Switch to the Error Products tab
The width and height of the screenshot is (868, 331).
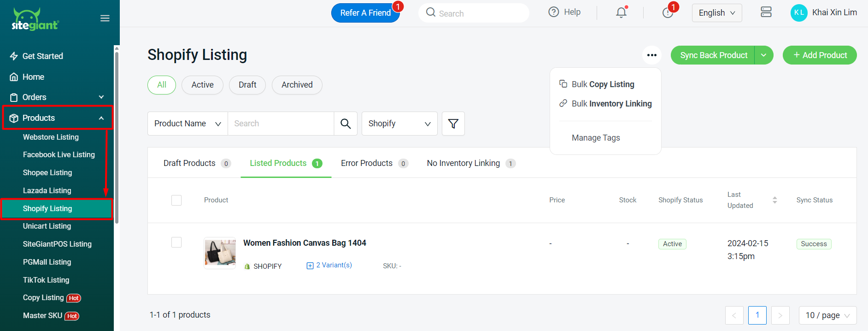pos(367,163)
